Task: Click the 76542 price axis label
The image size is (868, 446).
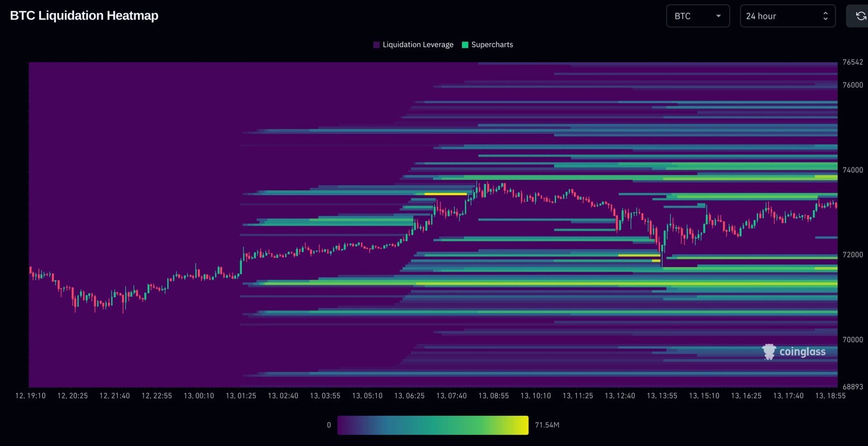Action: pos(853,62)
